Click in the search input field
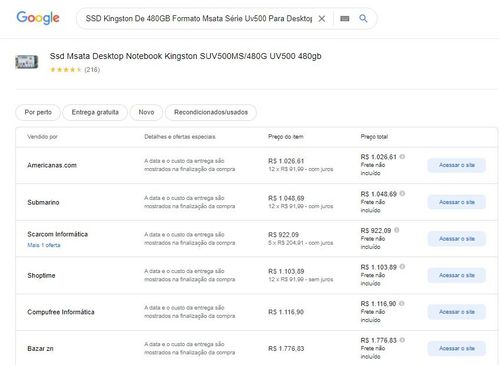 point(199,19)
